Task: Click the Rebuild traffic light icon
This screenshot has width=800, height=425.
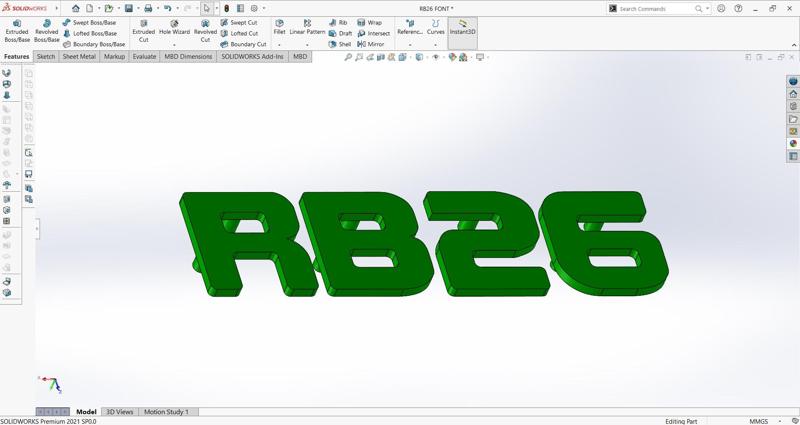Action: click(227, 9)
